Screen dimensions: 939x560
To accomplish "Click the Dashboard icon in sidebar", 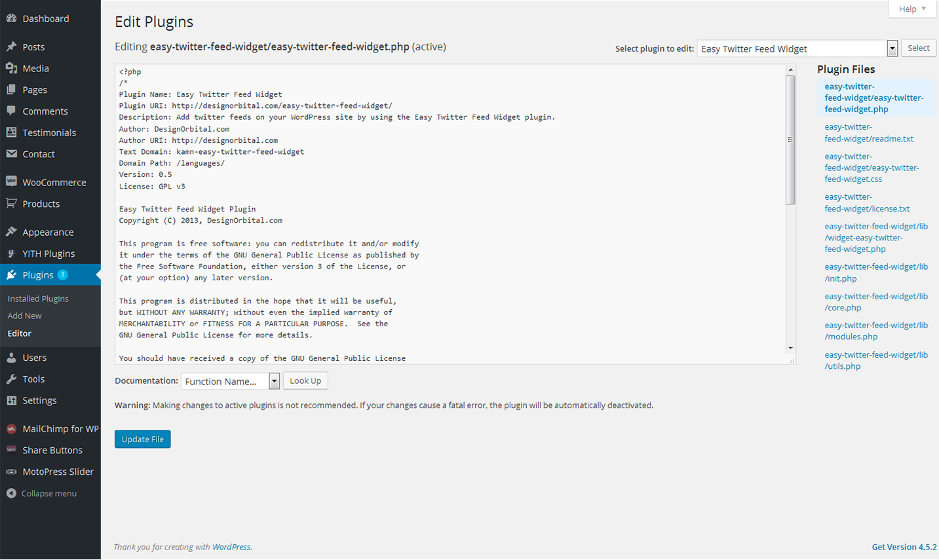I will 11,18.
